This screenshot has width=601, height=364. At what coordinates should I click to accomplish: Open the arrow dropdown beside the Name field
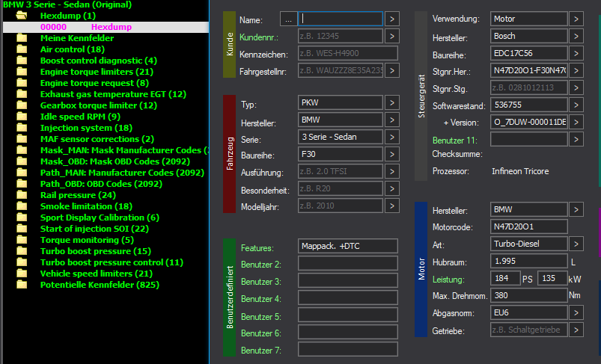[x=391, y=19]
